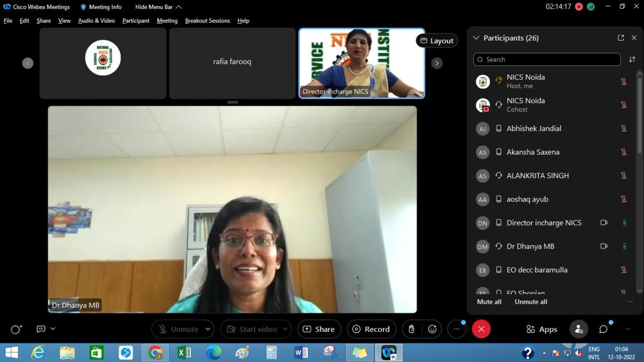Toggle mute for aoshaq ayub
Image resolution: width=644 pixels, height=362 pixels.
(624, 199)
